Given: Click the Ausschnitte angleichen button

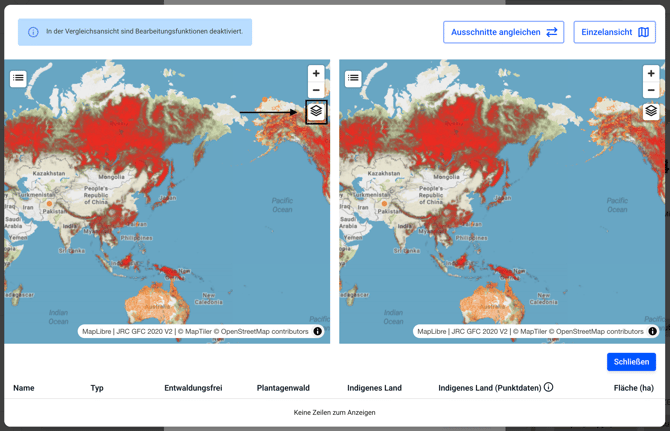Looking at the screenshot, I should [x=503, y=32].
